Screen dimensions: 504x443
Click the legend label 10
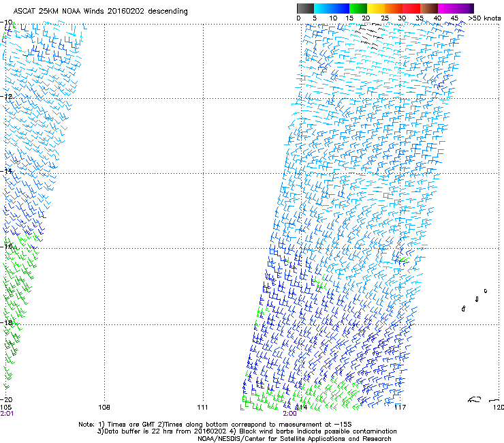click(x=333, y=18)
